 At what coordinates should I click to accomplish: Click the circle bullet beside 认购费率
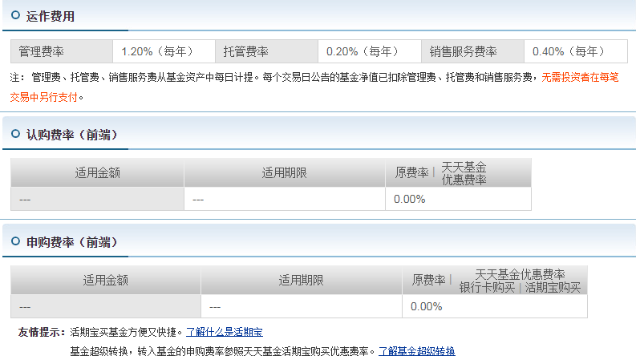(15, 134)
